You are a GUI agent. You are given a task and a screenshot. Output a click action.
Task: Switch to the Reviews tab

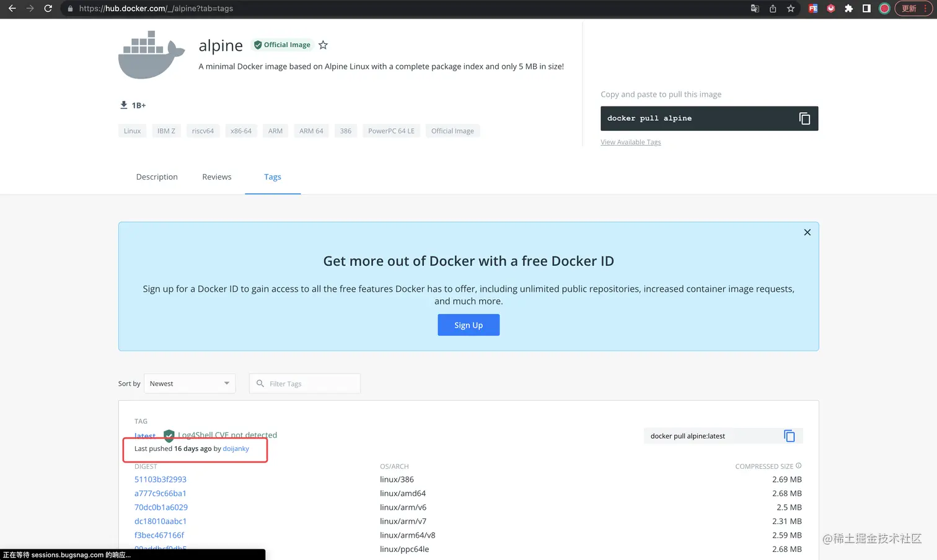pyautogui.click(x=217, y=177)
